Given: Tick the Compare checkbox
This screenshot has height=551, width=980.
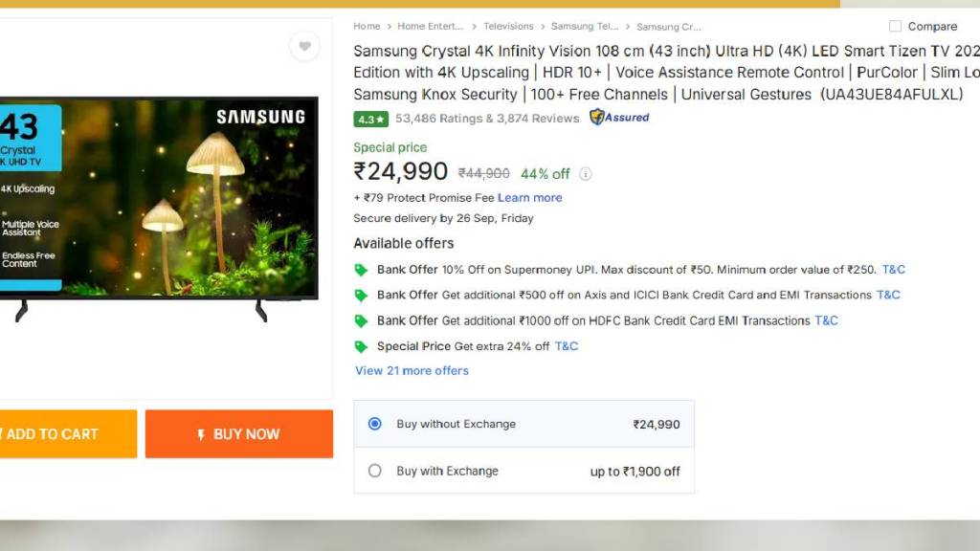Looking at the screenshot, I should point(896,27).
